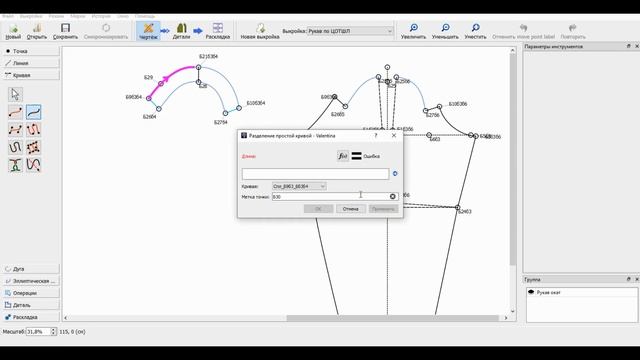Select the simple curve tool
640x360 pixels.
(x=15, y=112)
